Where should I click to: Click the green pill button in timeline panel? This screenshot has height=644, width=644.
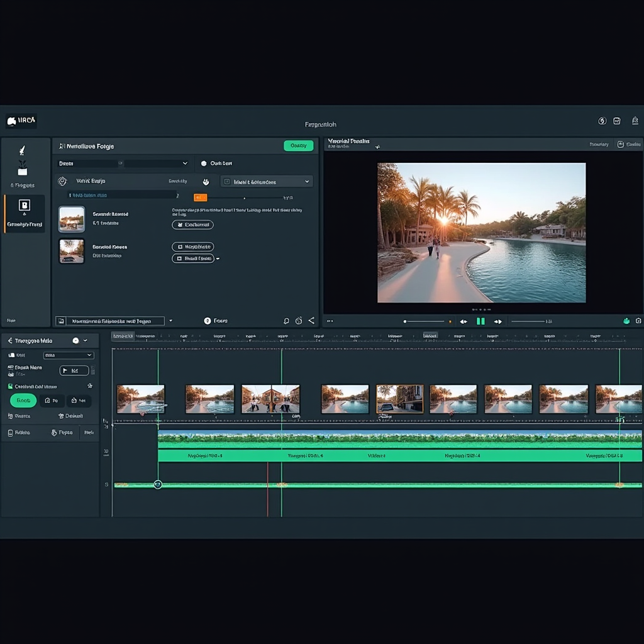23,401
